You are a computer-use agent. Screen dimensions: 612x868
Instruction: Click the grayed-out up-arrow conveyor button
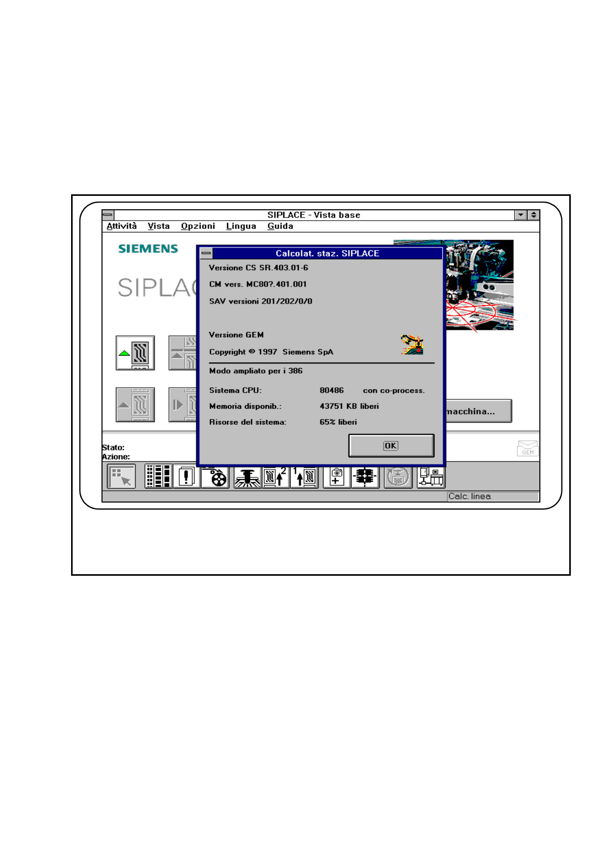[x=135, y=405]
